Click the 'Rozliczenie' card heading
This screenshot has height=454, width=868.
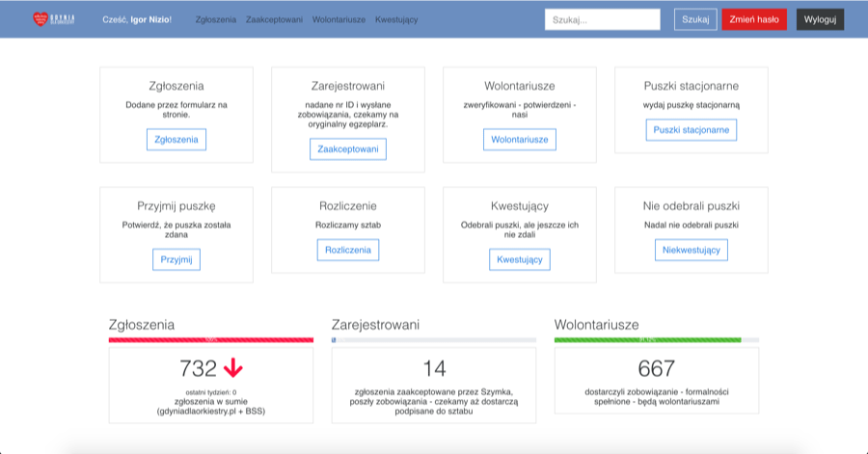click(x=347, y=205)
